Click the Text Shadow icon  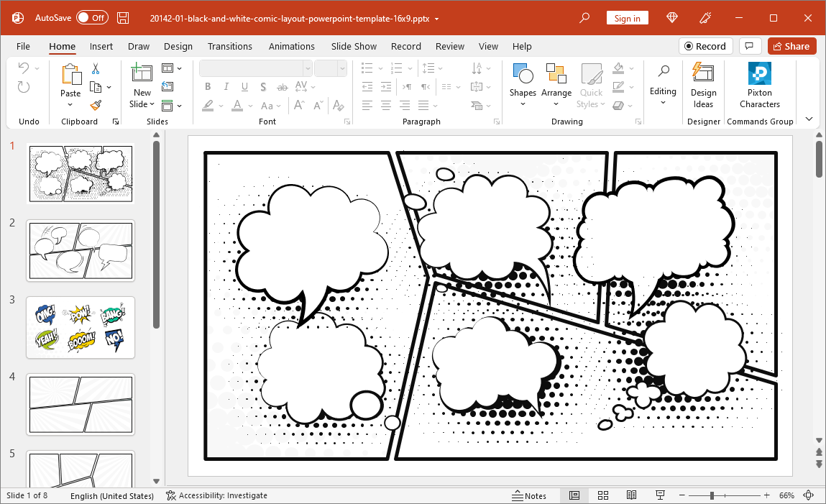263,86
